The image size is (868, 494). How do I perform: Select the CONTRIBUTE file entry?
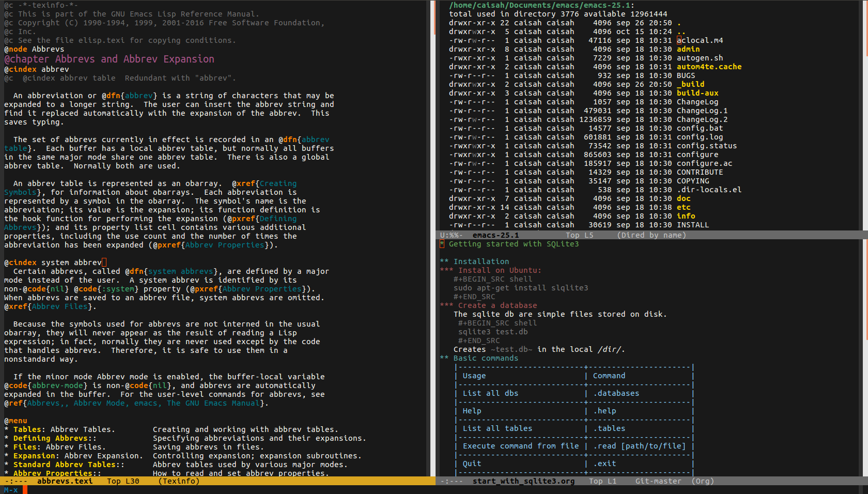[700, 172]
